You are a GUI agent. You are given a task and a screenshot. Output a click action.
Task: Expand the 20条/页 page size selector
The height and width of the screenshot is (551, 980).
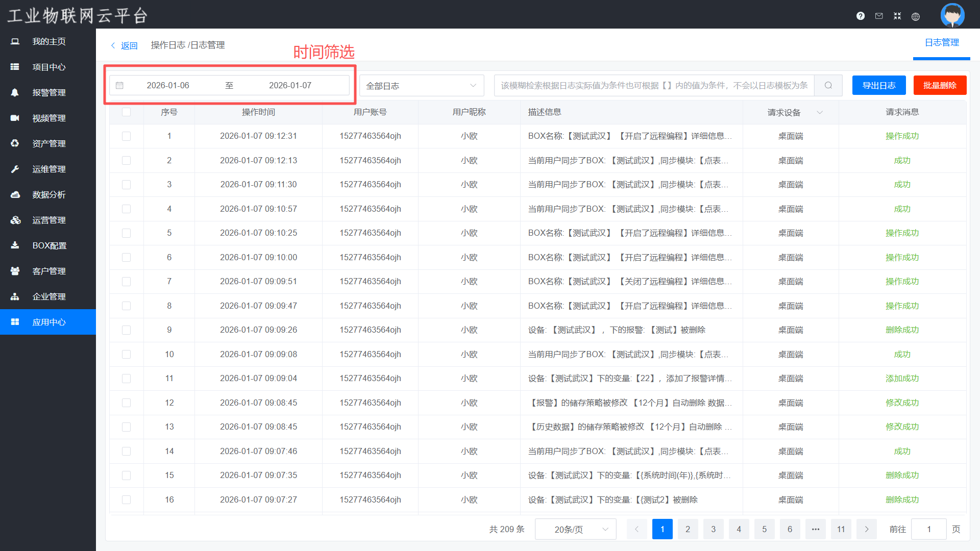click(575, 529)
